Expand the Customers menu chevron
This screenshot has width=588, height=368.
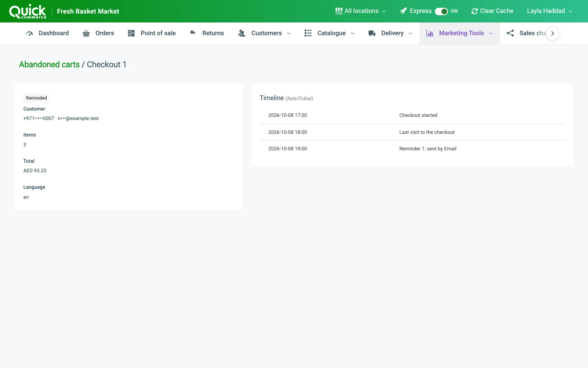[x=289, y=33]
